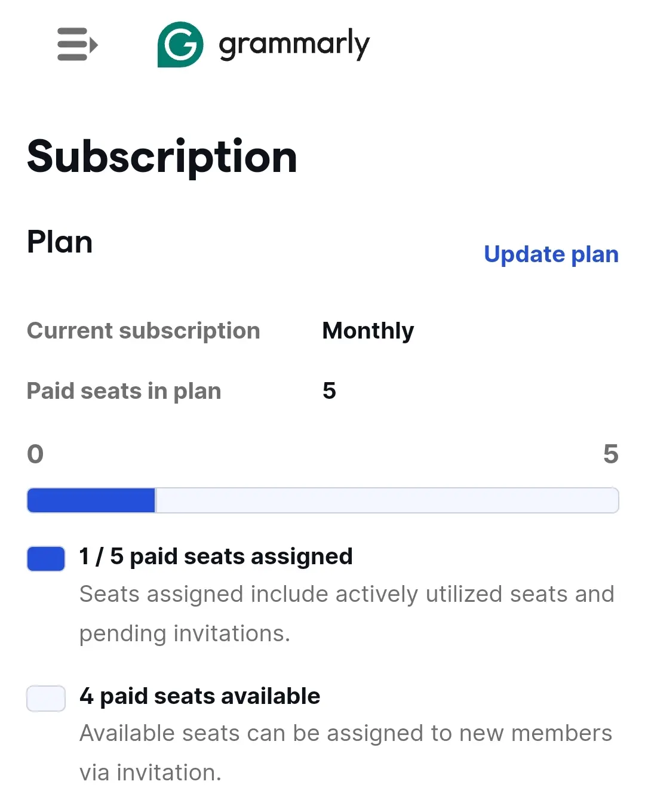This screenshot has width=645, height=812.
Task: Click the Subscription page heading
Action: click(162, 156)
